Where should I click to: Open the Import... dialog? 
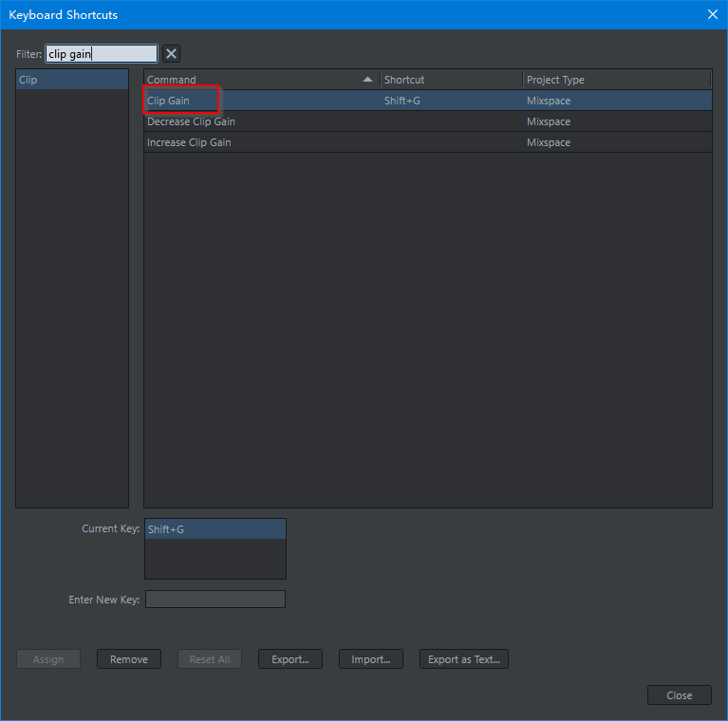pos(371,659)
